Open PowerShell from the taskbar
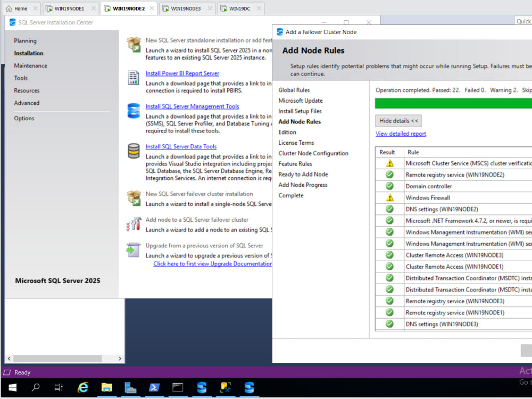This screenshot has width=532, height=399. [x=154, y=387]
